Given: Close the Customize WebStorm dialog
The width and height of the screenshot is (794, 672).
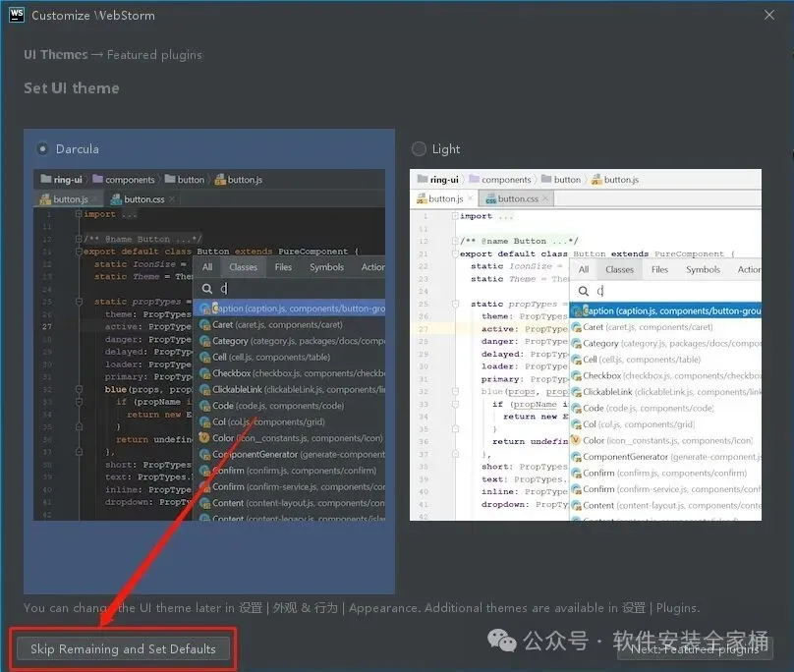Looking at the screenshot, I should [x=769, y=15].
